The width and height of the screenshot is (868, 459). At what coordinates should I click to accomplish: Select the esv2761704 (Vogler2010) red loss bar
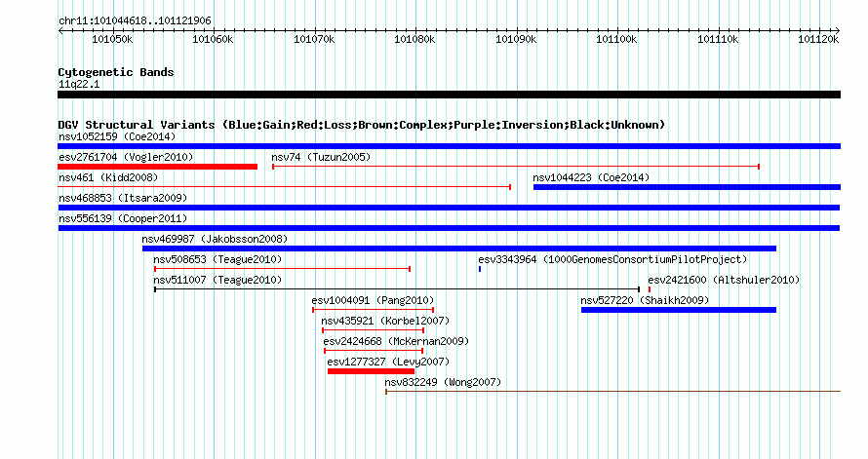point(157,167)
